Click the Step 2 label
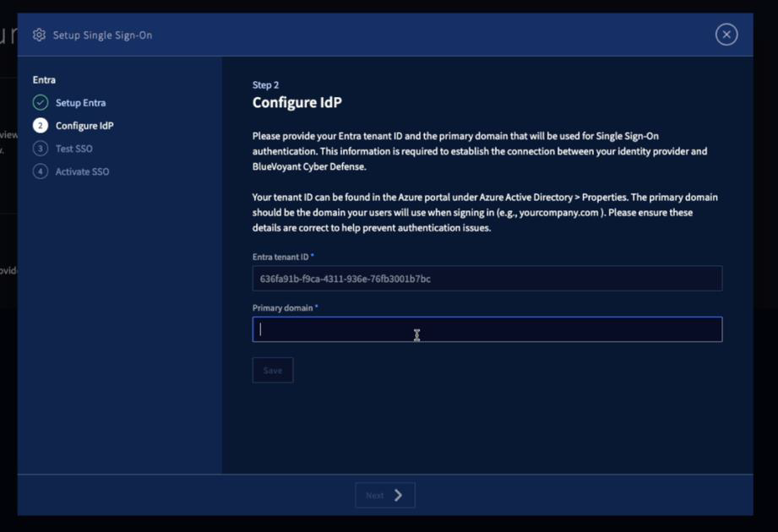 point(265,84)
